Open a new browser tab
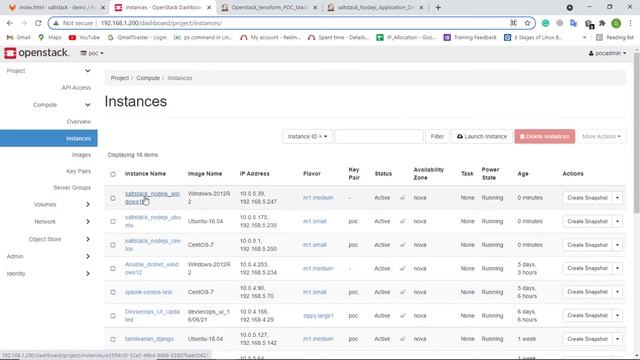 [438, 7]
